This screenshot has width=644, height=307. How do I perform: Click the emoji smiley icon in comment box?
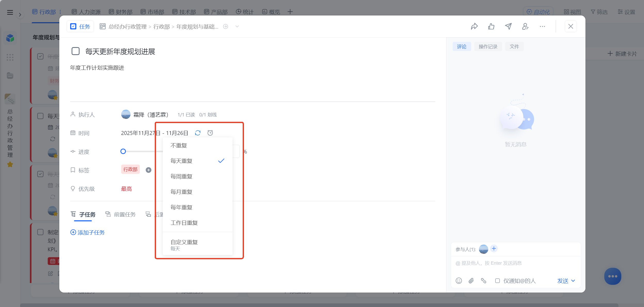pos(459,281)
